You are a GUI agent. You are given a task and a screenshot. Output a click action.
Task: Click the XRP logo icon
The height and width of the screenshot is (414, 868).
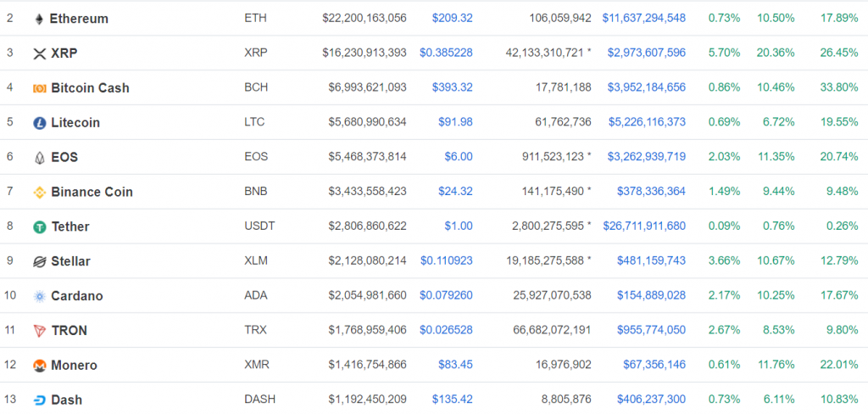(39, 53)
